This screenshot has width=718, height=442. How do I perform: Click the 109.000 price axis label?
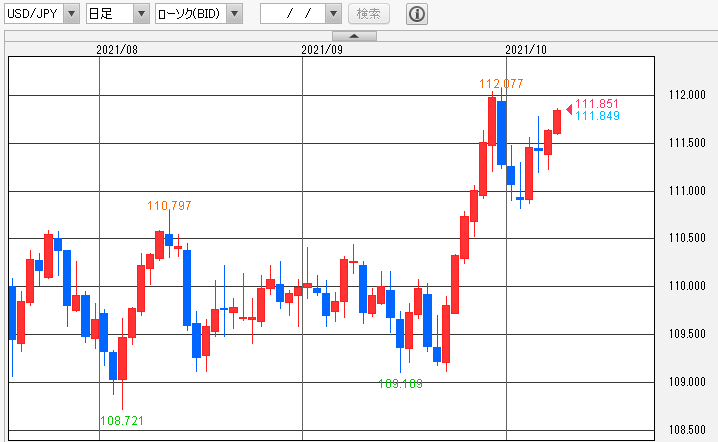[687, 382]
